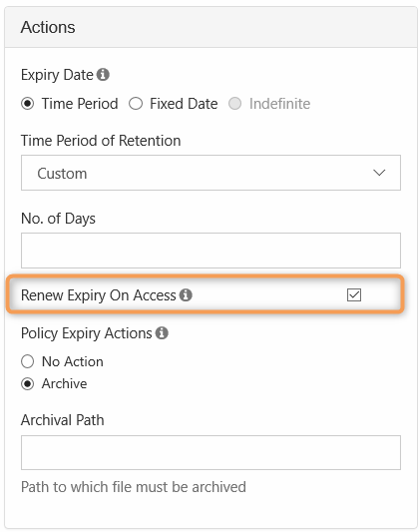Click the Actions panel header
420x532 pixels.
210,27
